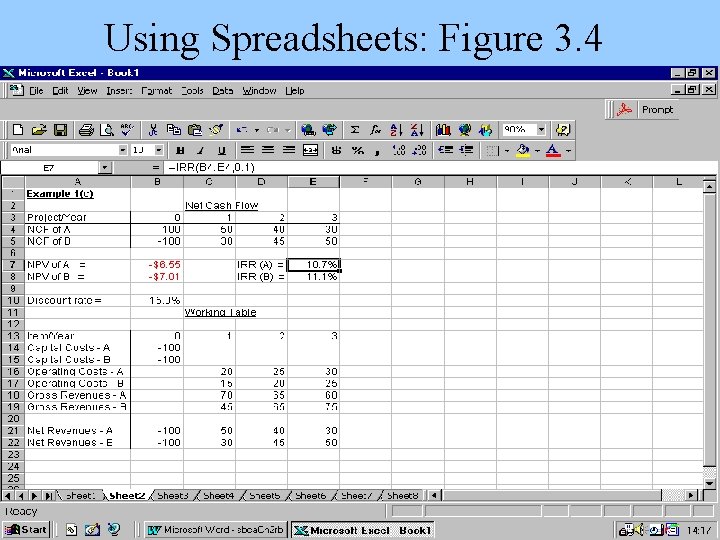
Task: Expand the 90% zoom dropdown
Action: 541,129
